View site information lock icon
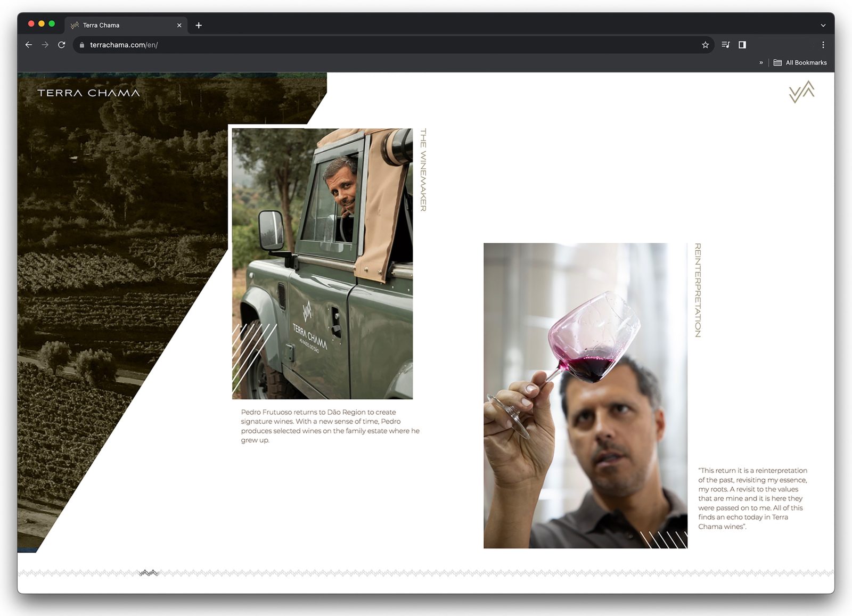 point(81,45)
